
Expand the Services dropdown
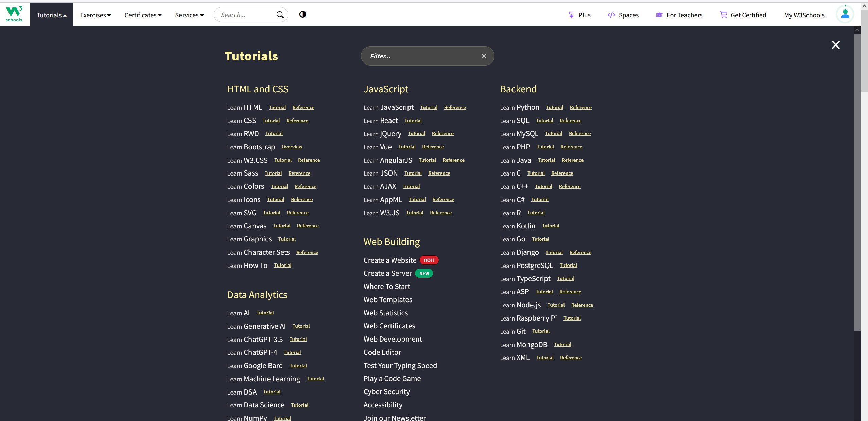[x=189, y=15]
